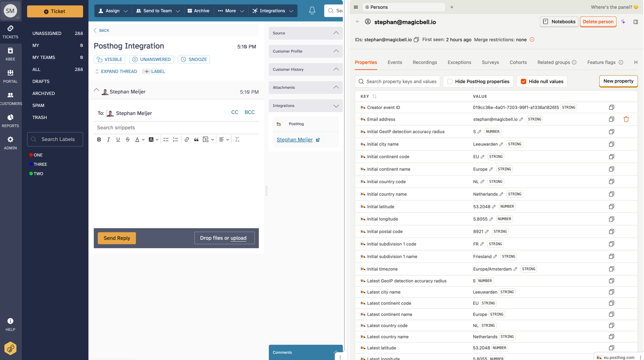Click the Send Reply button
This screenshot has width=644, height=360.
tap(117, 238)
